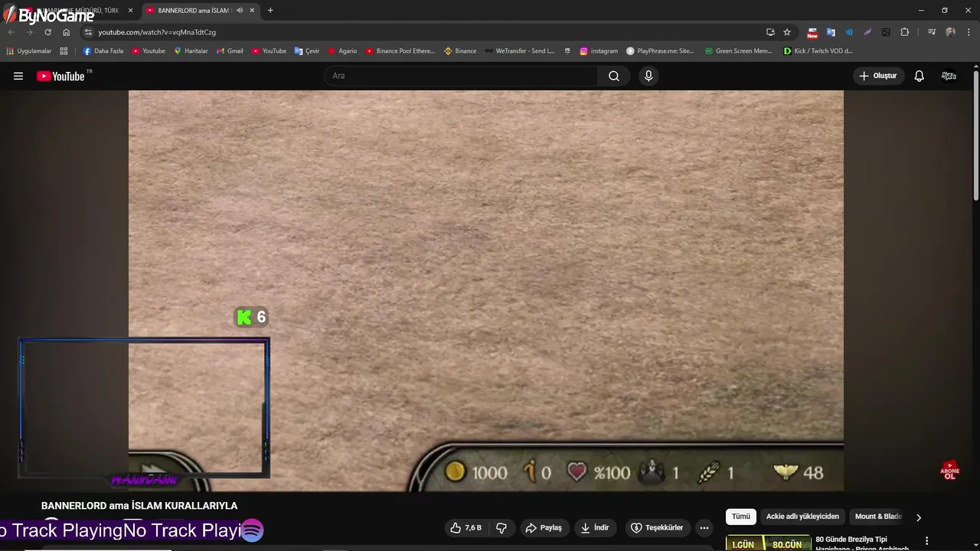The height and width of the screenshot is (551, 980).
Task: Click video title BANNERLORD ama İSLAM KURALLARIYLA
Action: 139,506
